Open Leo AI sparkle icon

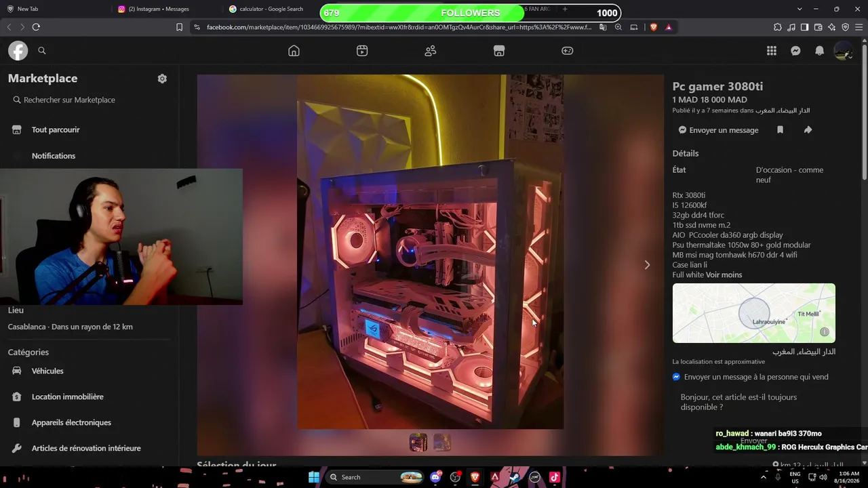pos(832,27)
